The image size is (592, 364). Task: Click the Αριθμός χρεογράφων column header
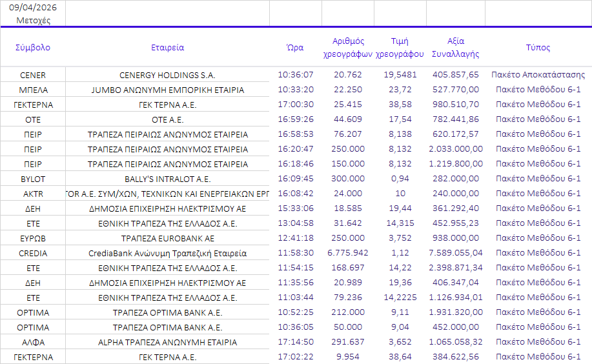click(347, 47)
